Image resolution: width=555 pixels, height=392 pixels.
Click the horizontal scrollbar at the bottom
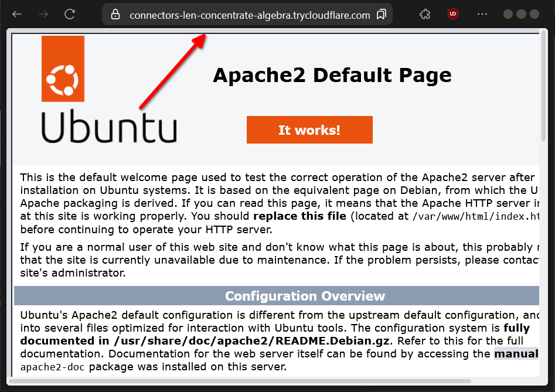[240, 381]
